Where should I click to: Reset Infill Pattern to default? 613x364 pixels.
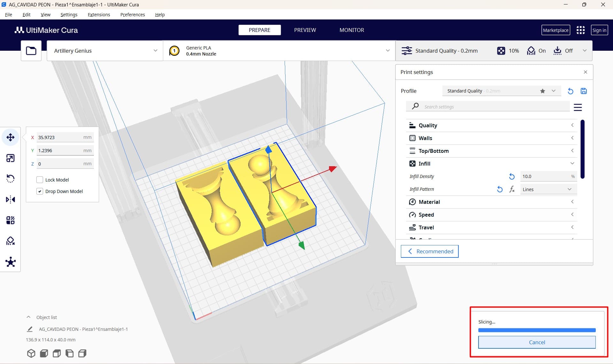(x=500, y=189)
